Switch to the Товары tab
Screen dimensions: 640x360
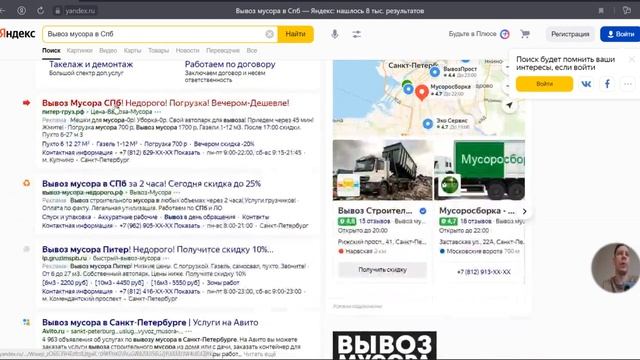158,51
